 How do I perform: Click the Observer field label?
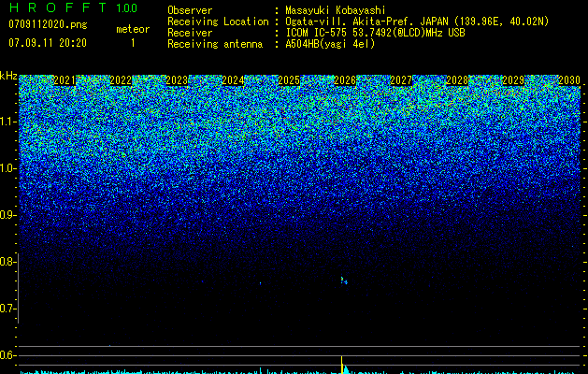tap(190, 10)
